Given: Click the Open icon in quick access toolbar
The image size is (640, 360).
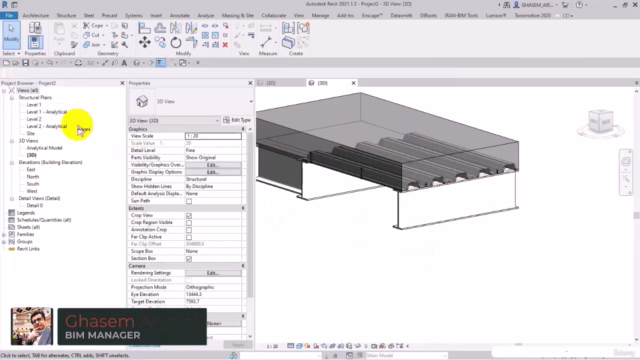Looking at the screenshot, I should 16,63.
